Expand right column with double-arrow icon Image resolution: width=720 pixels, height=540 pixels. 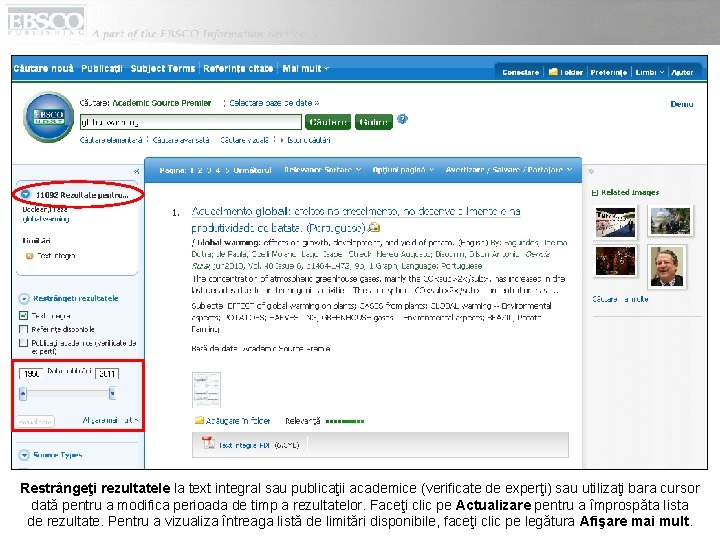[591, 171]
